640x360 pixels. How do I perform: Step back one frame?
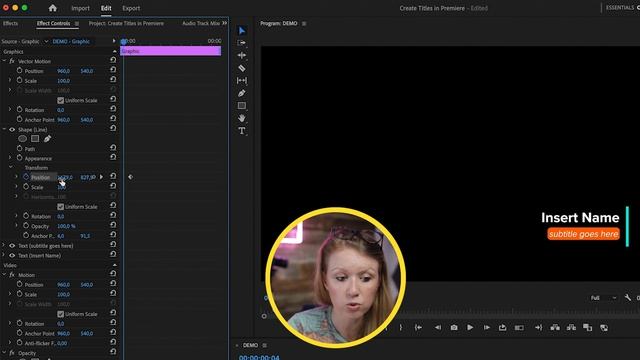tap(438, 327)
